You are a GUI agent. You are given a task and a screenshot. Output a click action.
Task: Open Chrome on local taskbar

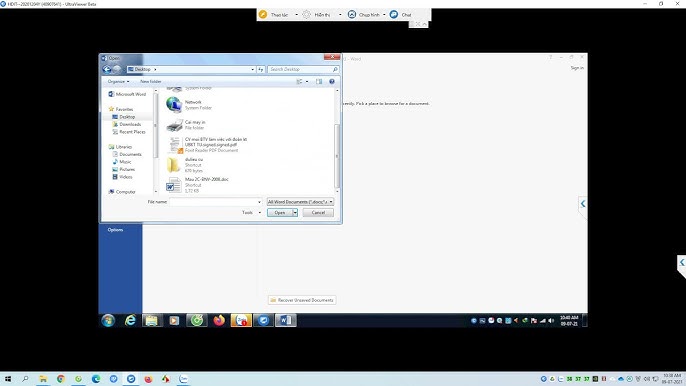click(x=61, y=379)
